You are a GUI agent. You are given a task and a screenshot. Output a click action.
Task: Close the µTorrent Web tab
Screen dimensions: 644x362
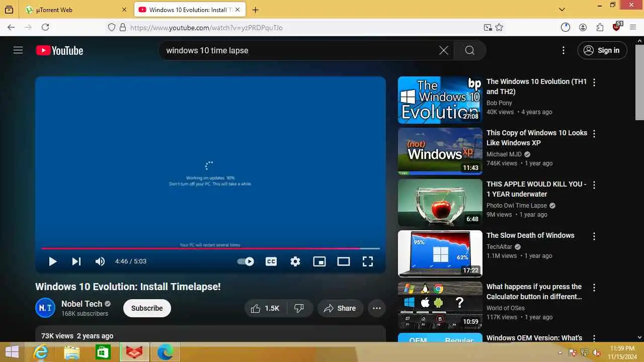point(124,10)
